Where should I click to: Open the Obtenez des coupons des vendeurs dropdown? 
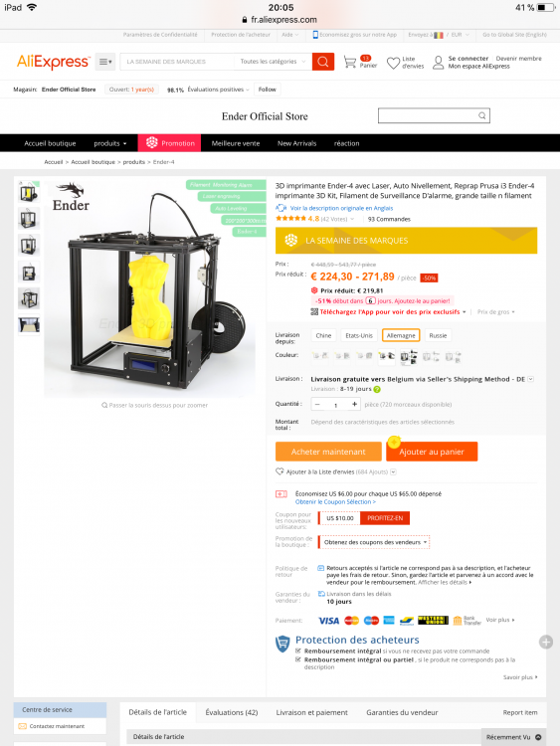pyautogui.click(x=374, y=542)
